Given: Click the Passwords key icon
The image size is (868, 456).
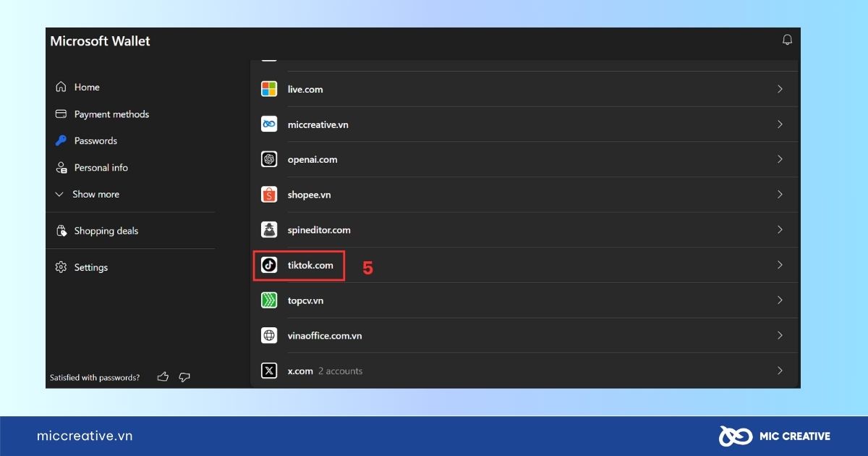Looking at the screenshot, I should pos(61,140).
